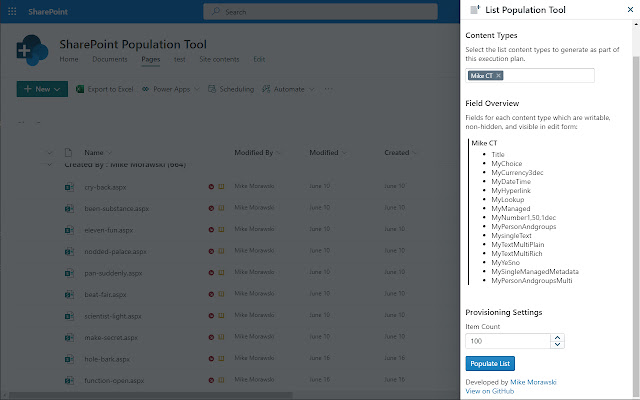This screenshot has width=640, height=400.
Task: Increase the Item Count with up arrow
Action: coord(558,338)
